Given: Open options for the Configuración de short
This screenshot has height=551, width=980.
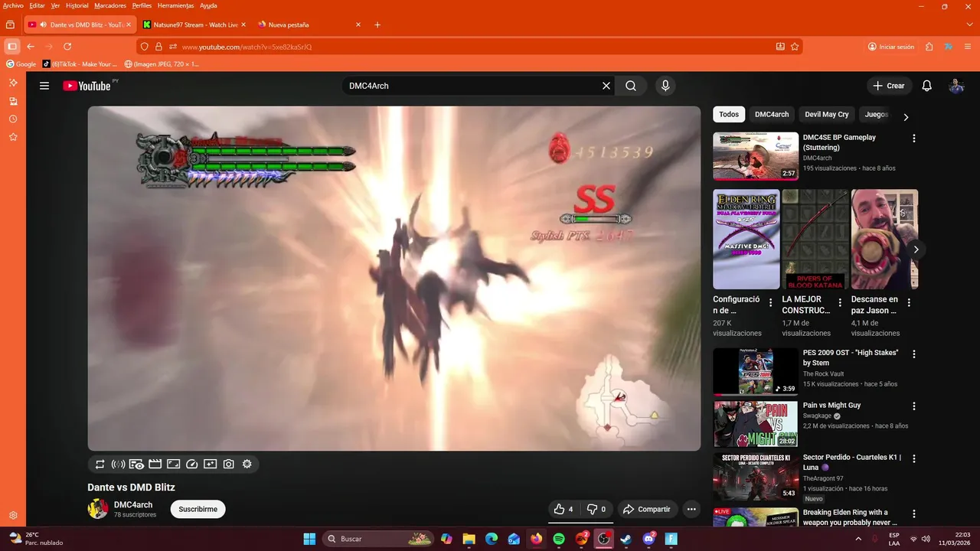Looking at the screenshot, I should pos(771,303).
